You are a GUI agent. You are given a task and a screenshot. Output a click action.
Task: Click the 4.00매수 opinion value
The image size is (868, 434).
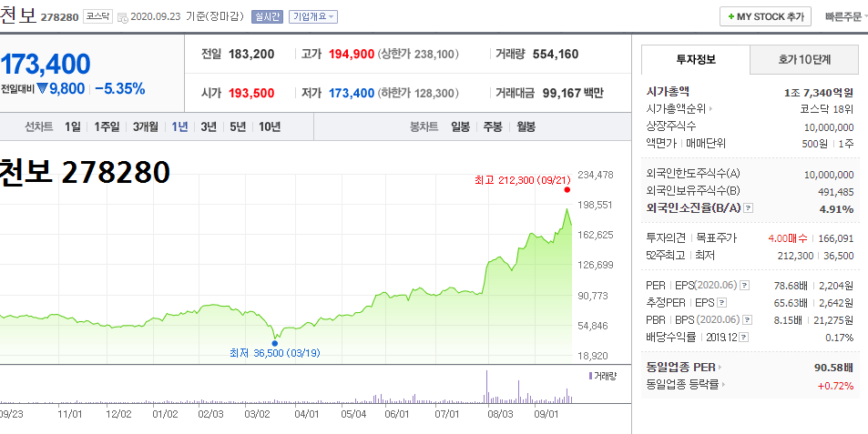[788, 238]
